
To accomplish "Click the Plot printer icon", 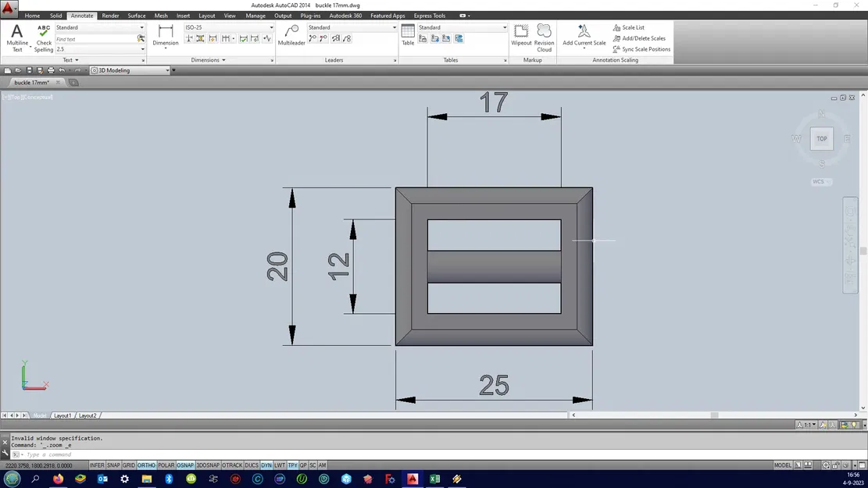I will [x=51, y=70].
